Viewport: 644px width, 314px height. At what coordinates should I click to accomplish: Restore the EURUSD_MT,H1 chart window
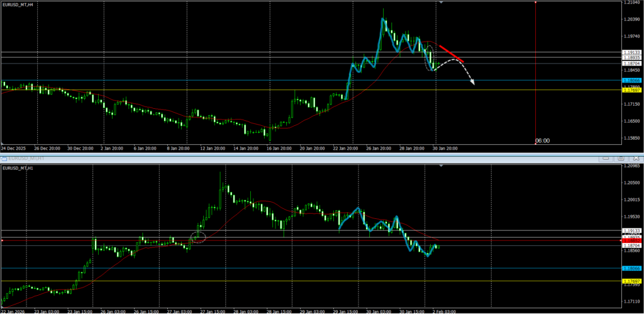(619, 159)
